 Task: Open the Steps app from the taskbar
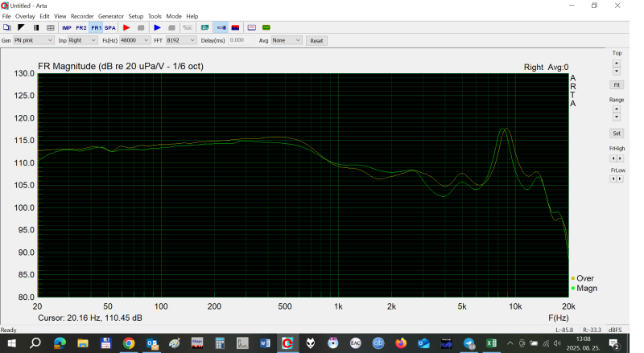coord(197,343)
